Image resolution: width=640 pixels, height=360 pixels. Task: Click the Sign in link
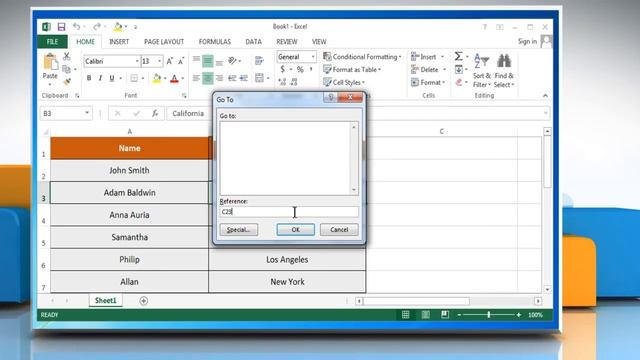(x=527, y=41)
